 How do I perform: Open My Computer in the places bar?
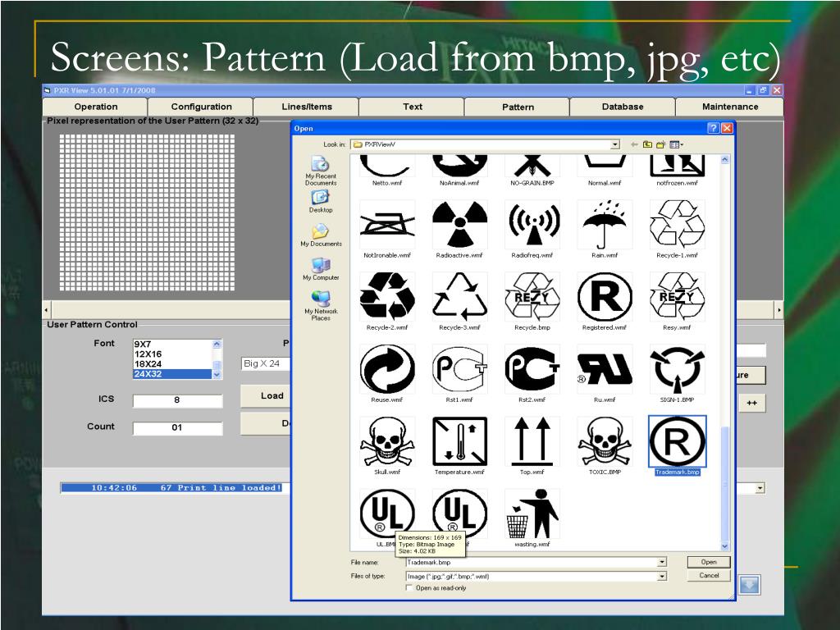tap(321, 269)
